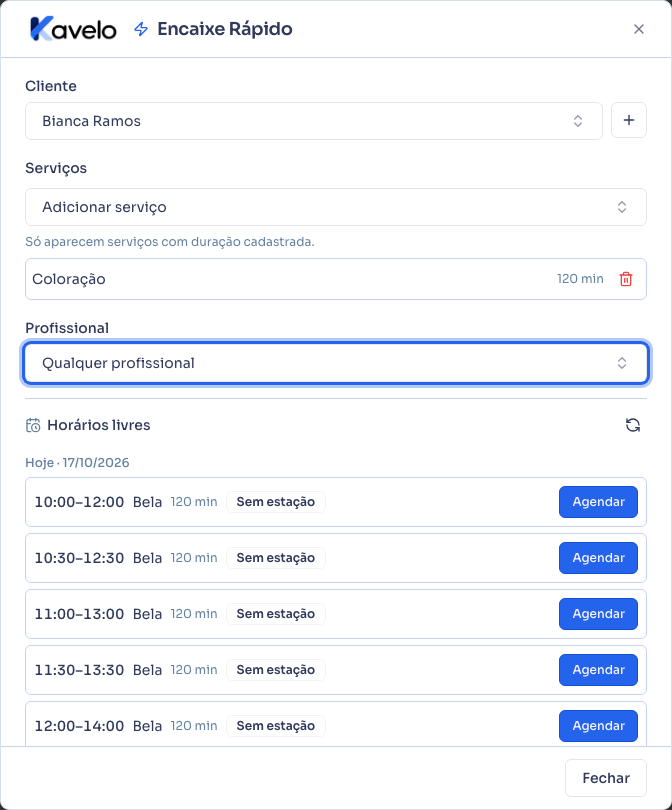Open the Cliente dropdown showing Bianca Ramos

(x=314, y=121)
